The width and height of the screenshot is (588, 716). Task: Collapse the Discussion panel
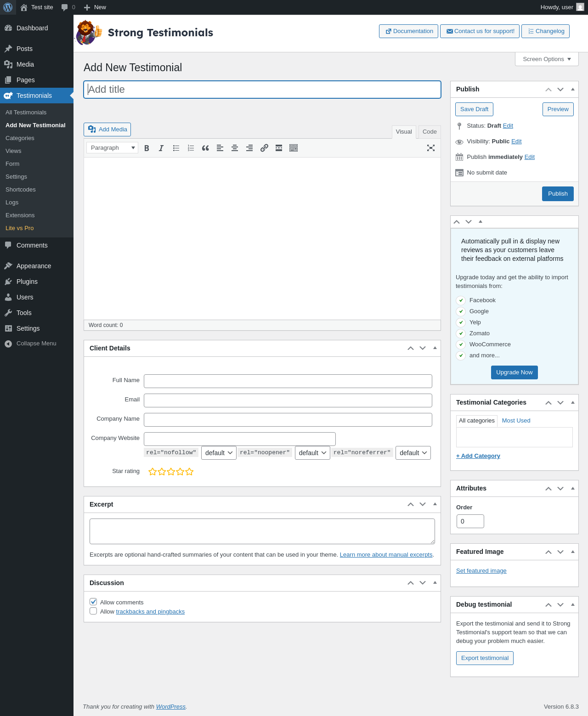(435, 583)
